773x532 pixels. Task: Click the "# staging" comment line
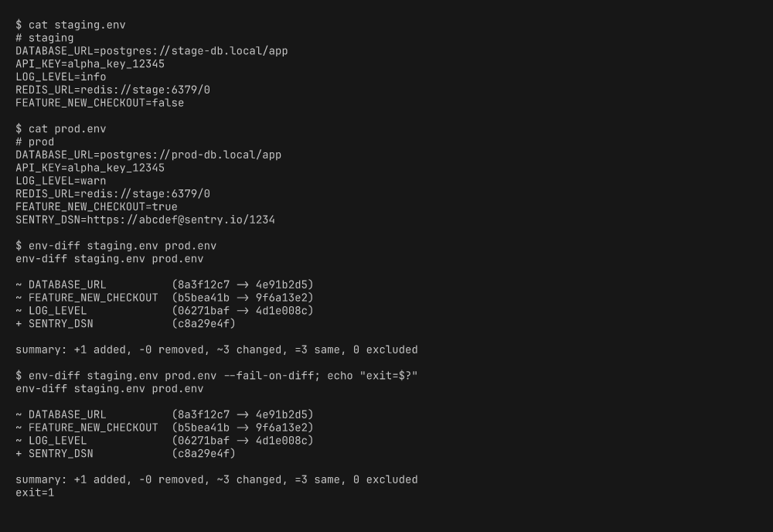pos(45,38)
